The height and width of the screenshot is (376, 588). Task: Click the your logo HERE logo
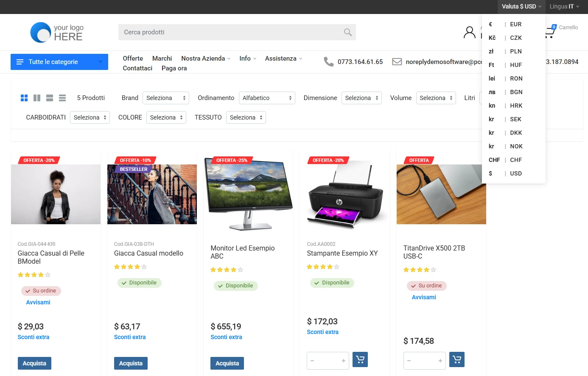pyautogui.click(x=57, y=32)
